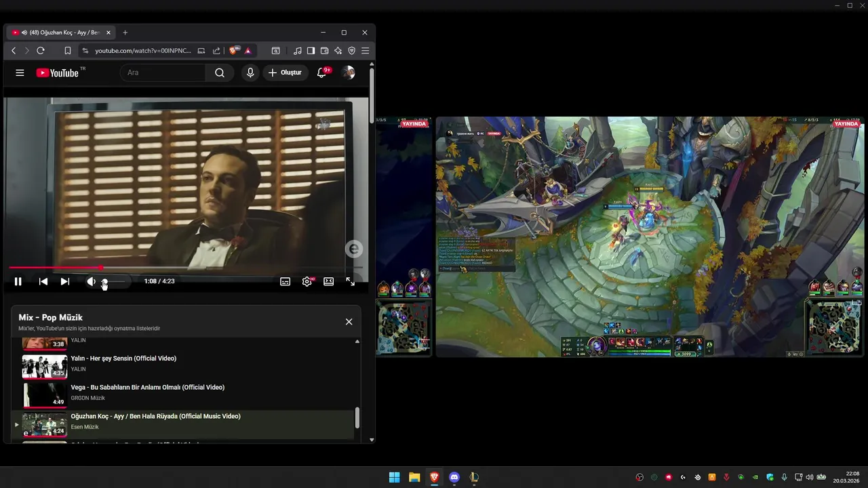Viewport: 868px width, 488px height.
Task: Open the Oluştur create menu
Action: pyautogui.click(x=285, y=73)
